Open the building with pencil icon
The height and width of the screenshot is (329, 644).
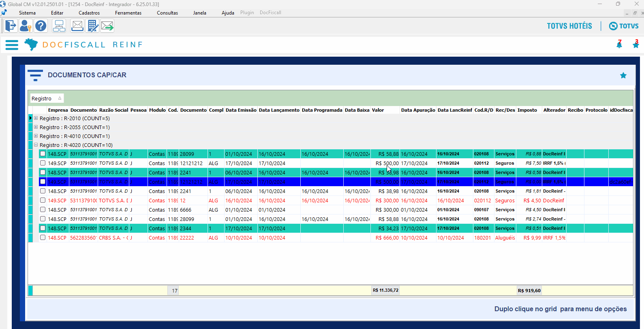pyautogui.click(x=92, y=26)
